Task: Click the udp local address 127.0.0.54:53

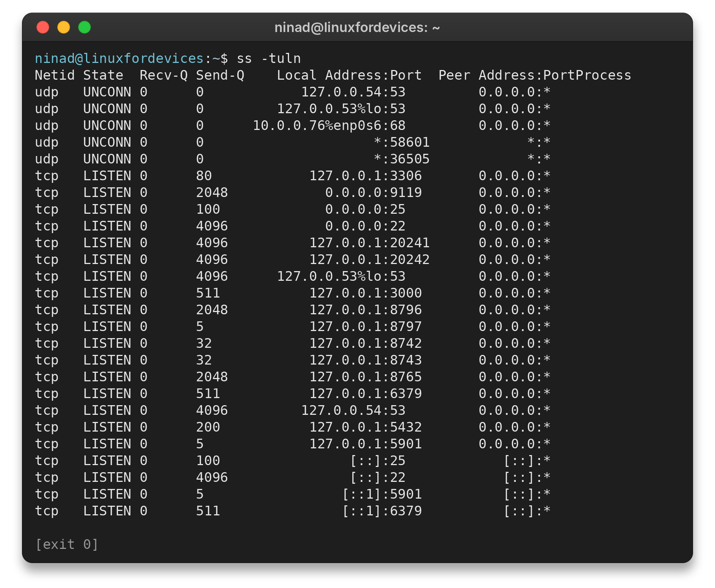Action: tap(353, 92)
